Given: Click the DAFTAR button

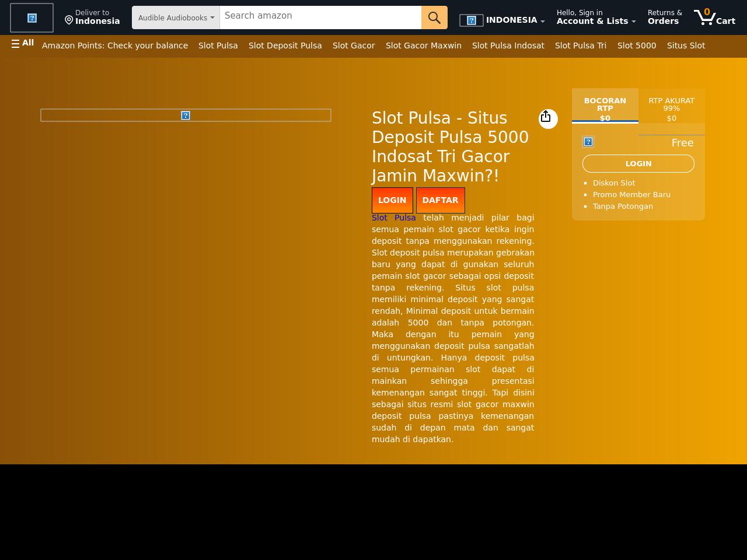Looking at the screenshot, I should [441, 200].
